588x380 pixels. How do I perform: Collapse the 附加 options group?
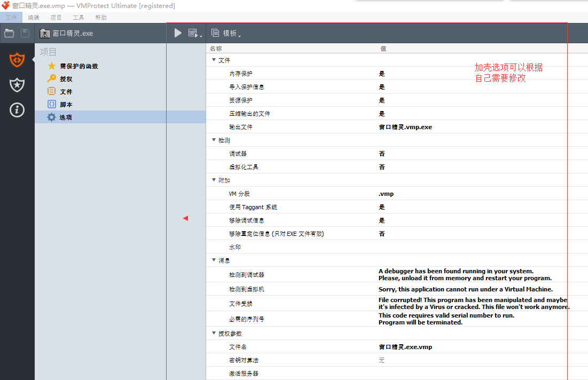point(214,180)
